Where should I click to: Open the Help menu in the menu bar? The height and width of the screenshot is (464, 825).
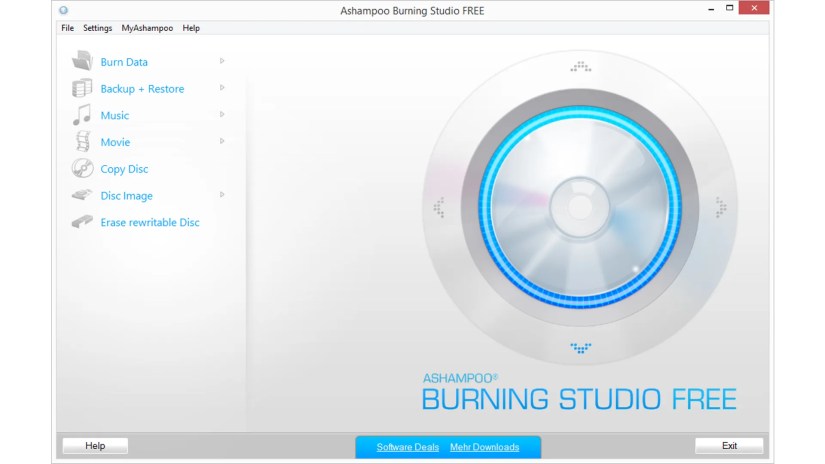191,28
